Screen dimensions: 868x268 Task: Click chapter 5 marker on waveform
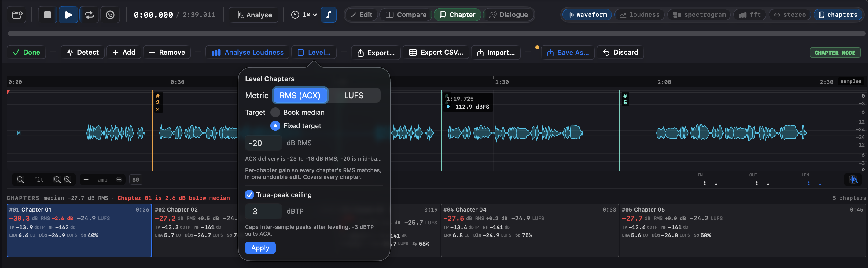click(625, 99)
